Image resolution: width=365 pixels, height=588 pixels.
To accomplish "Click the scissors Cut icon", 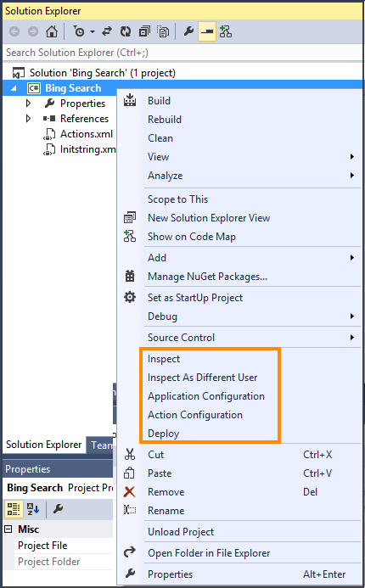I will pos(130,455).
